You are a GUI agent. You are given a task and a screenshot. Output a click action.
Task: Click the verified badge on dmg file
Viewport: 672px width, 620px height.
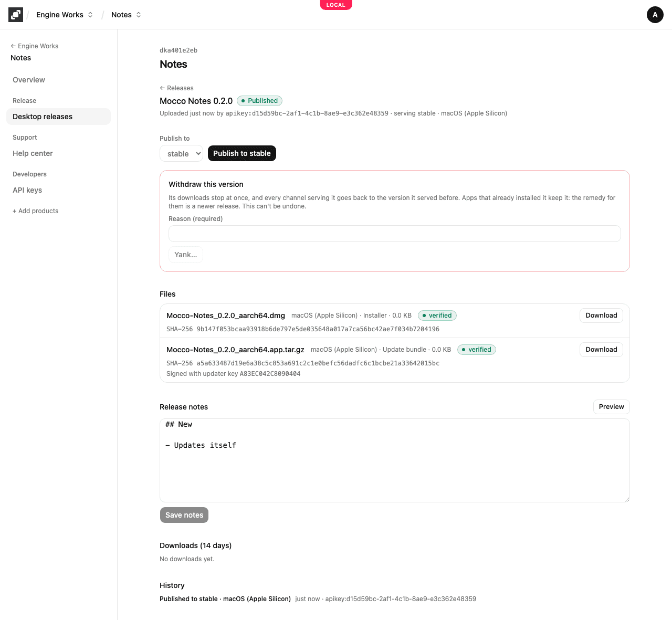point(437,316)
